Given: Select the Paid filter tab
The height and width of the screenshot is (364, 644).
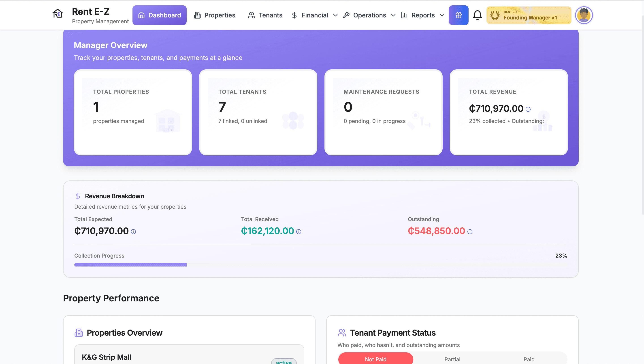Looking at the screenshot, I should point(529,359).
